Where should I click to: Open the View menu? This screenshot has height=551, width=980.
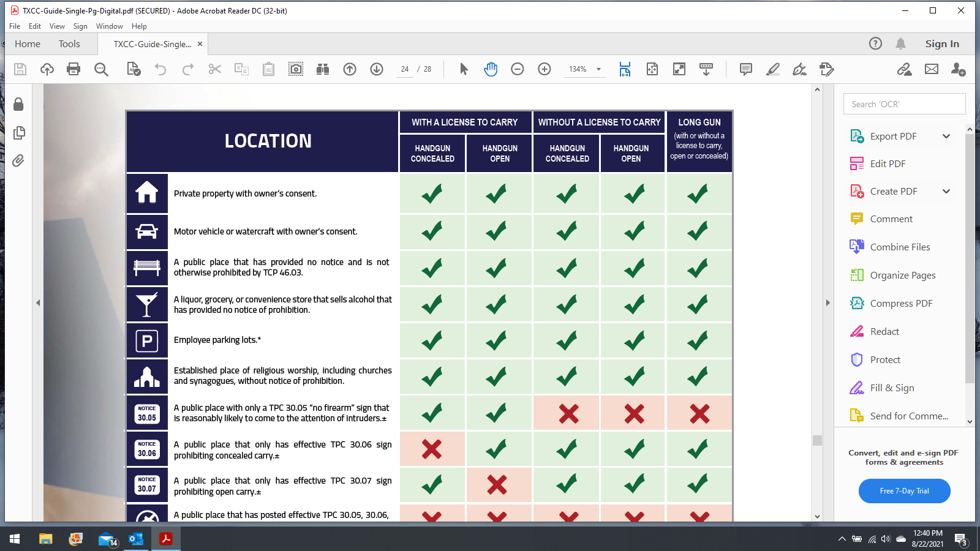(57, 26)
